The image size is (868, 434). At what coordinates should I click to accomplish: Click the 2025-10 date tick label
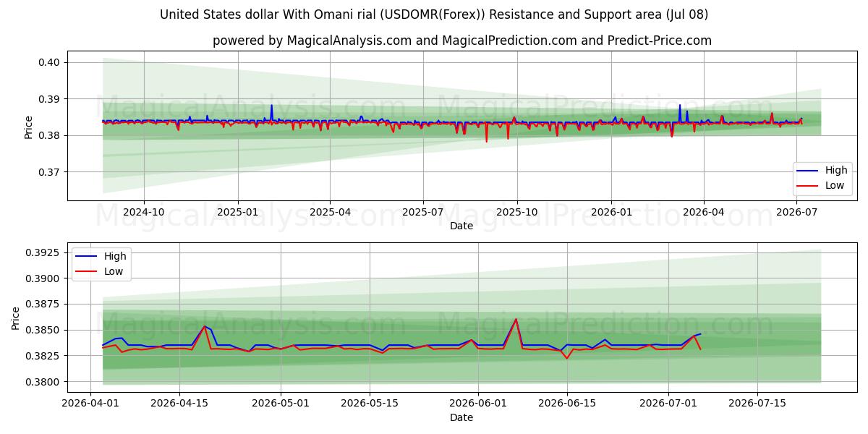[x=517, y=213]
